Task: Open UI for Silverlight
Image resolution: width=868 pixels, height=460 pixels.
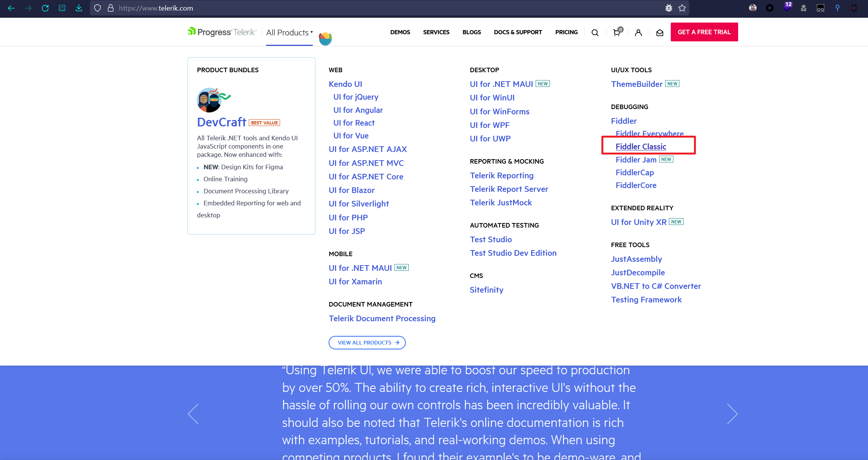Action: click(359, 204)
